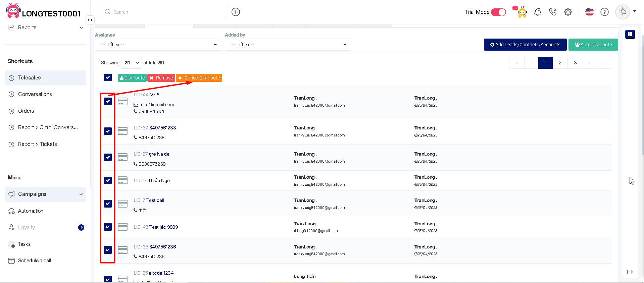
Task: Click the US flag language icon
Action: click(x=589, y=12)
